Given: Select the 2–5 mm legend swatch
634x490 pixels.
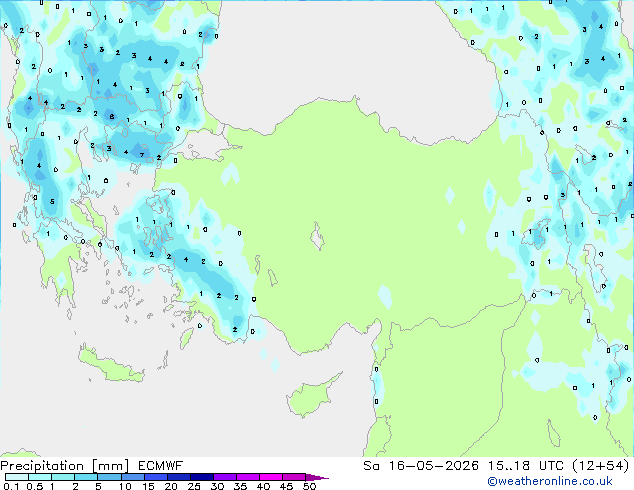Looking at the screenshot, I should pos(86,477).
